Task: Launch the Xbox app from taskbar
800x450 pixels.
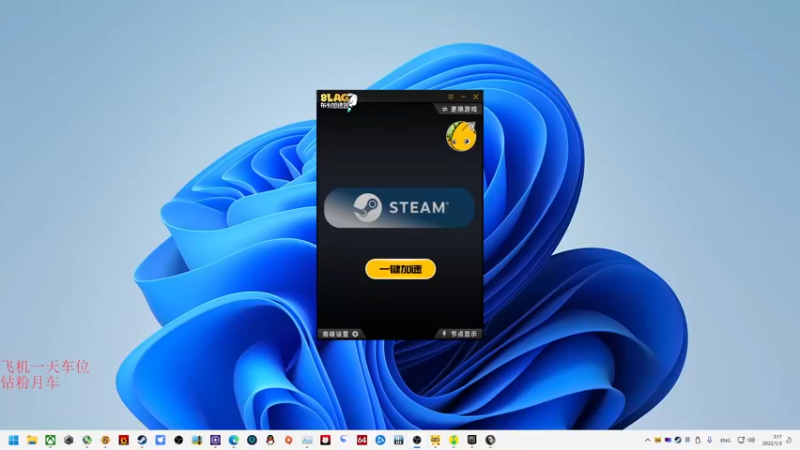Action: tap(50, 440)
